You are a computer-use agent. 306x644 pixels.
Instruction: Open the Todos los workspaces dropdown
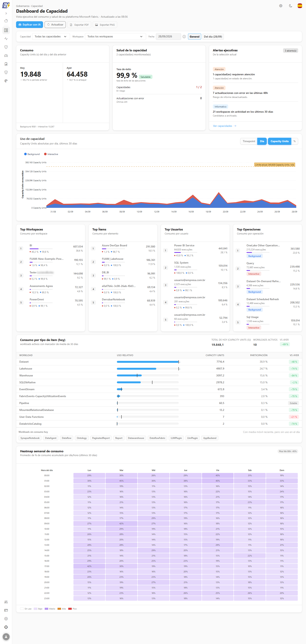tap(115, 37)
